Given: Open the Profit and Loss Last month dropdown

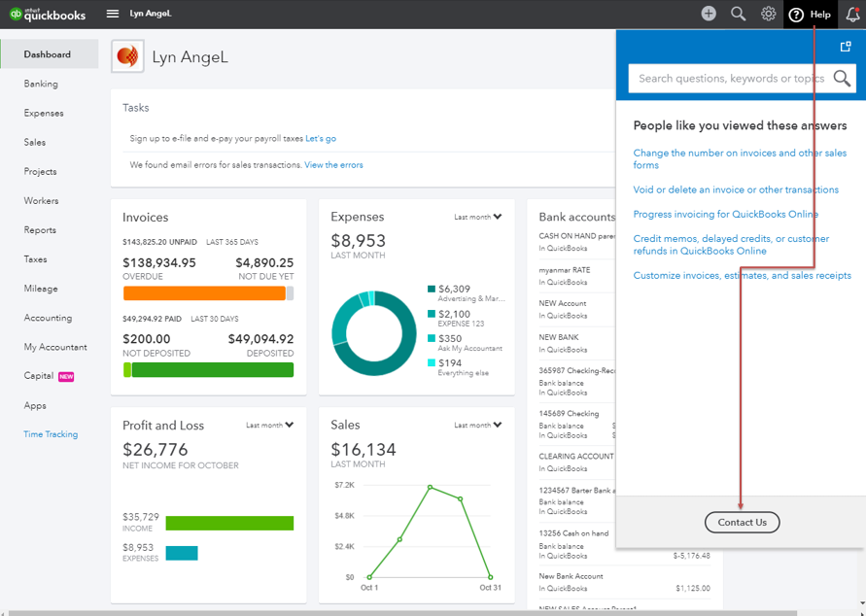Looking at the screenshot, I should coord(269,425).
